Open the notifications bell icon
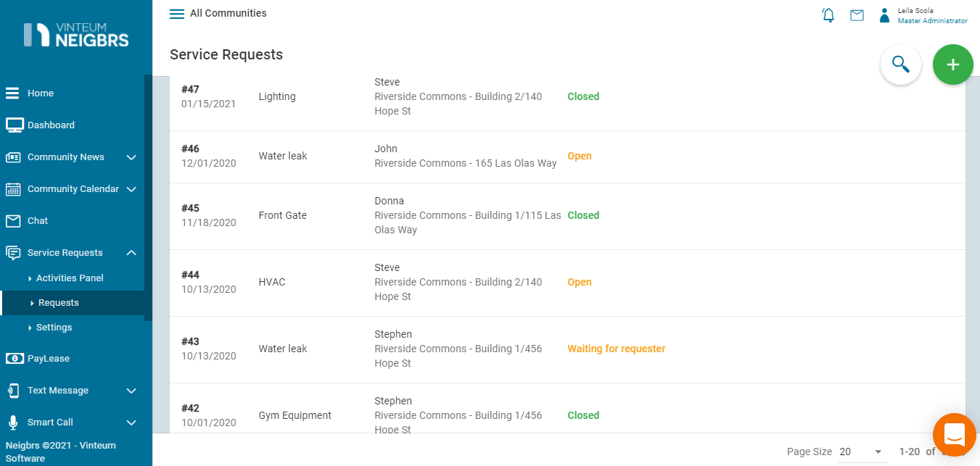This screenshot has width=980, height=466. pos(828,15)
